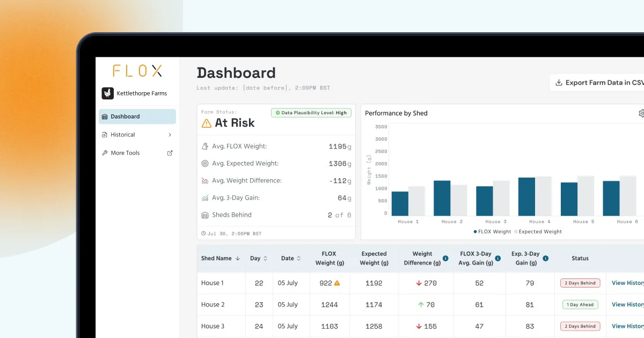The height and width of the screenshot is (338, 644).
Task: Click the FLOX Weight value 1244
Action: 330,305
